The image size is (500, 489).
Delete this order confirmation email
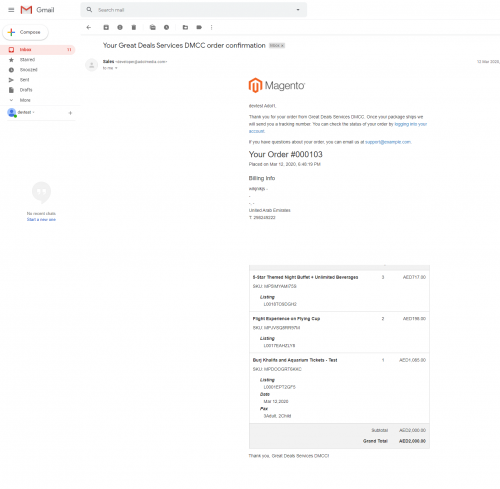coord(134,27)
